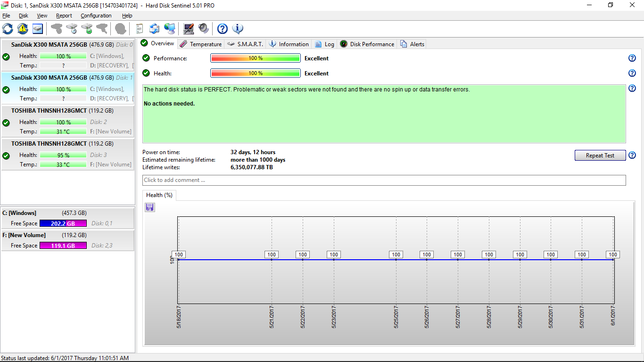
Task: Click the Lifetime writes value 6,350,077.88 TB
Action: (x=252, y=167)
